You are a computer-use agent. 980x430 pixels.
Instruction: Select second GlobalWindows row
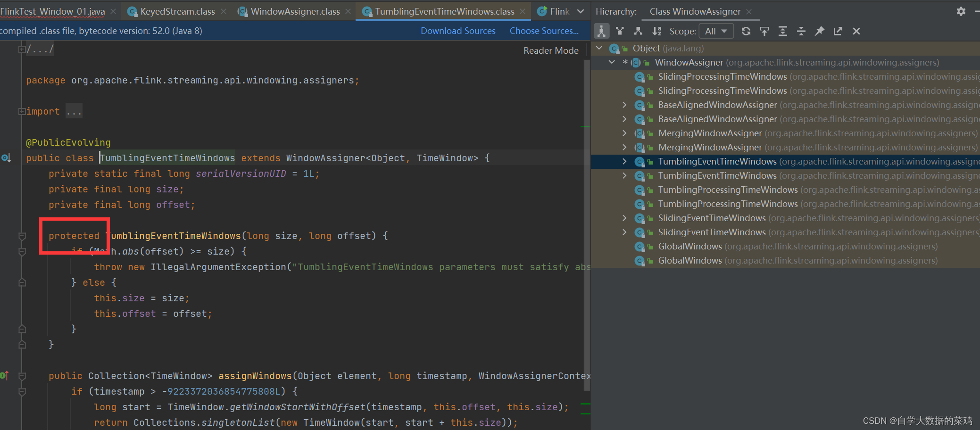(x=785, y=260)
